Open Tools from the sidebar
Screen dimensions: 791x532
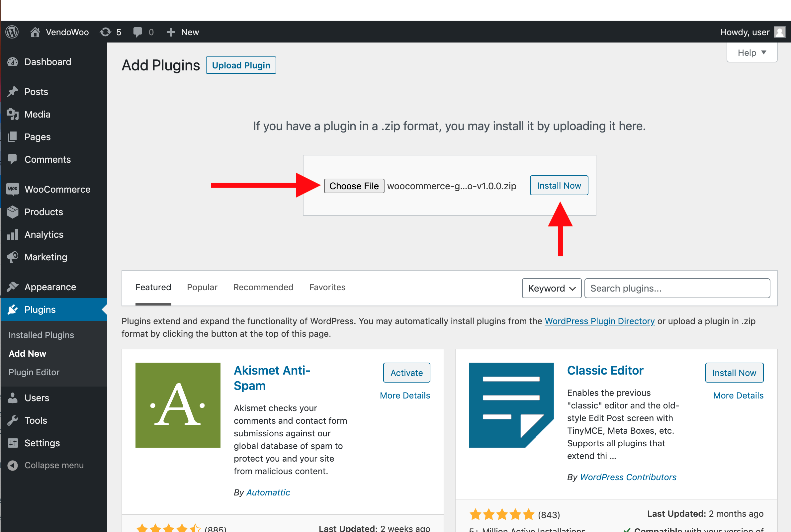[x=36, y=420]
